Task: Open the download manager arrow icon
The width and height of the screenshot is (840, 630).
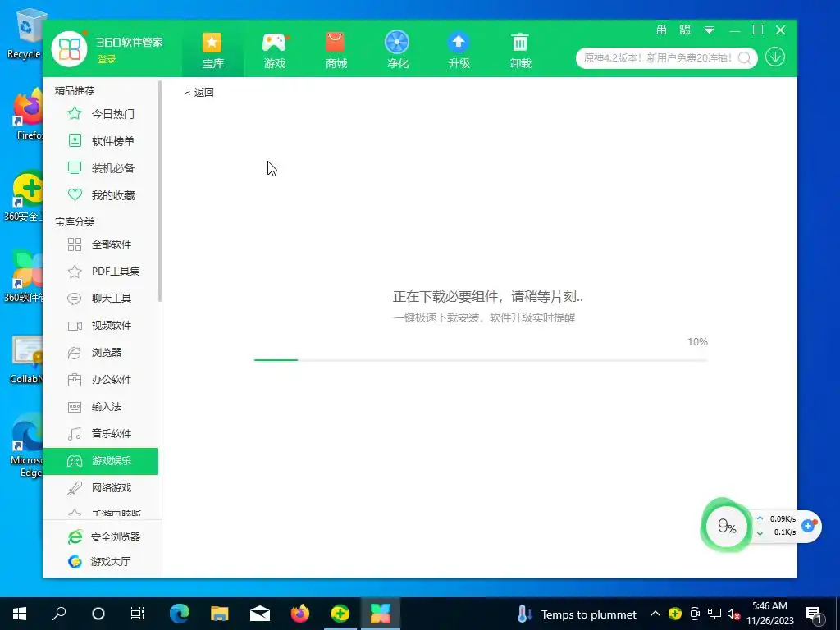Action: point(774,57)
